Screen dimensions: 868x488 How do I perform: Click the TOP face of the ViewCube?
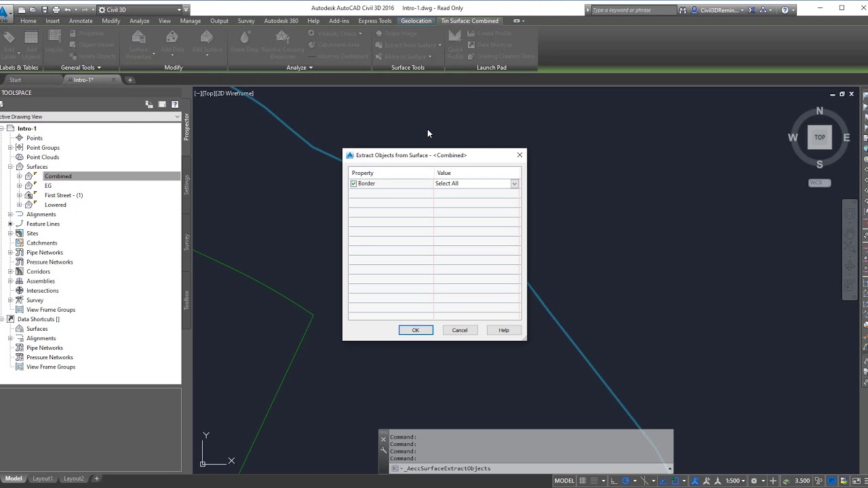pyautogui.click(x=820, y=137)
